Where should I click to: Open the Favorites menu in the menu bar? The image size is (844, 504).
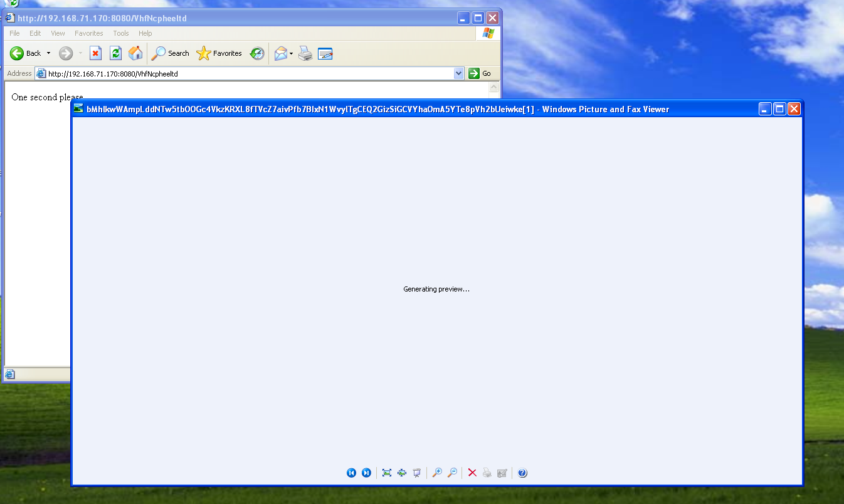pyautogui.click(x=89, y=33)
